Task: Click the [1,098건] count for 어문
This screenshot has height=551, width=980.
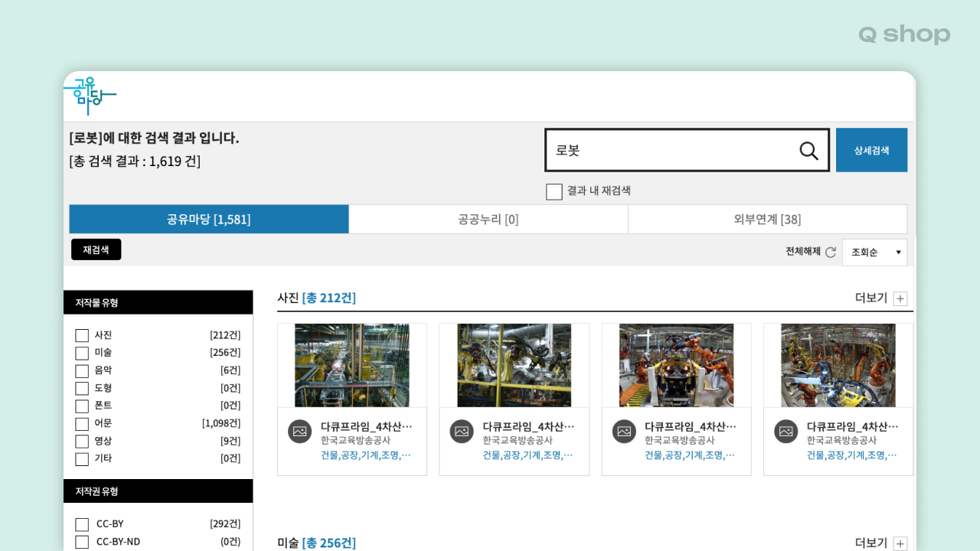Action: (x=221, y=423)
